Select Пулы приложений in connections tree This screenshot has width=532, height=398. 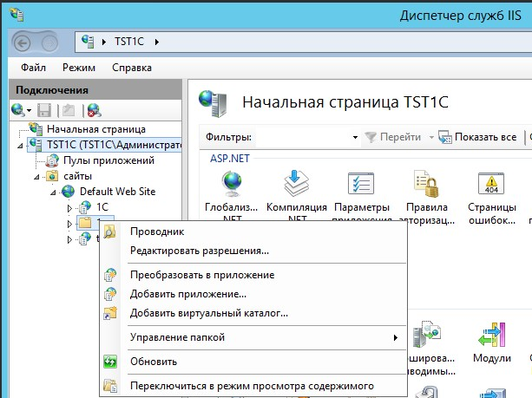point(108,160)
